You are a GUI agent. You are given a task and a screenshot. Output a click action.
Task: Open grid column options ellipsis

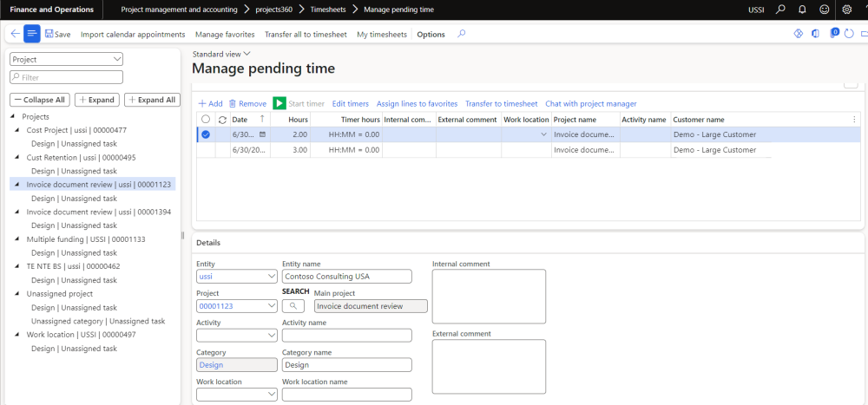[854, 120]
